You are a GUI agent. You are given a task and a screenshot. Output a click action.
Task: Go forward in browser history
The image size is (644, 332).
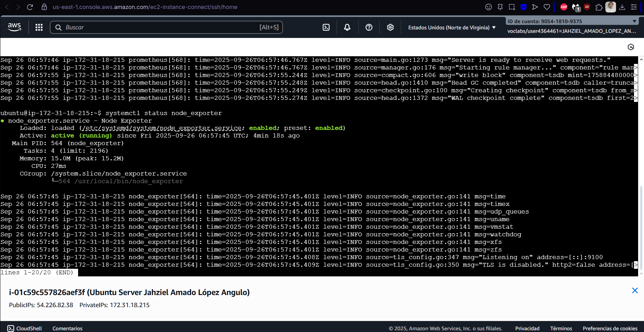18,7
